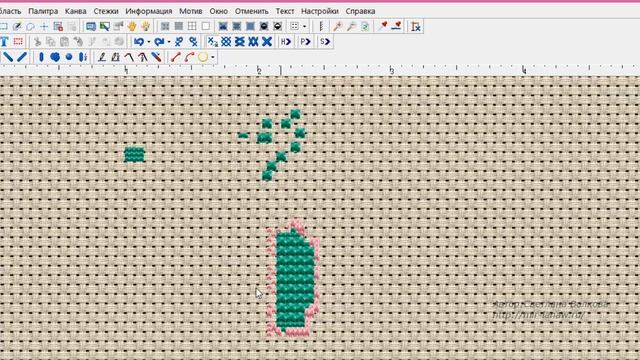The width and height of the screenshot is (640, 360).
Task: Select the horizontal elongated cross stitch icon
Action: click(x=240, y=42)
